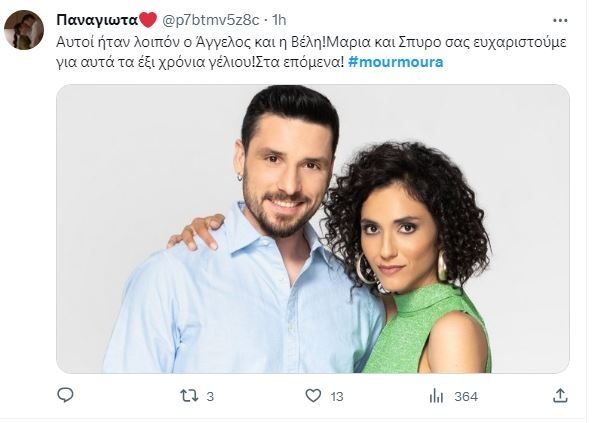Open the profile via display name Παναγιωτα

(97, 20)
